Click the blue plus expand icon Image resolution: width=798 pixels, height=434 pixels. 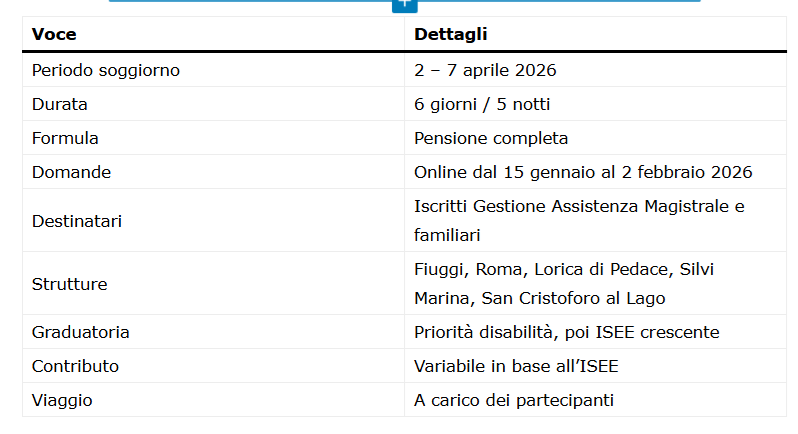pos(404,4)
